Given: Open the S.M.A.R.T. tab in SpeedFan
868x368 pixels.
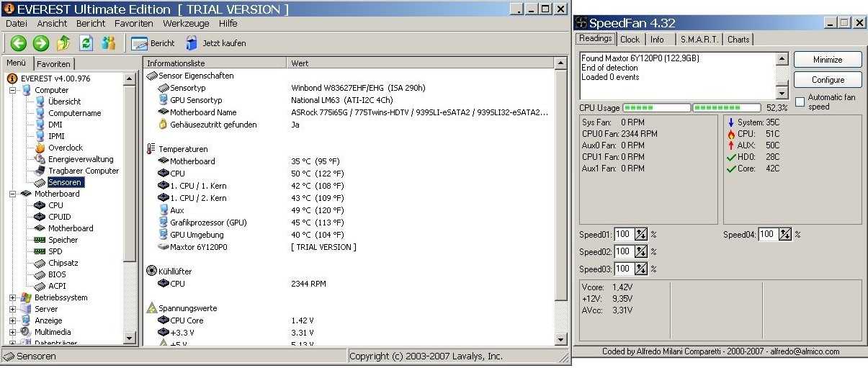Looking at the screenshot, I should coord(699,40).
